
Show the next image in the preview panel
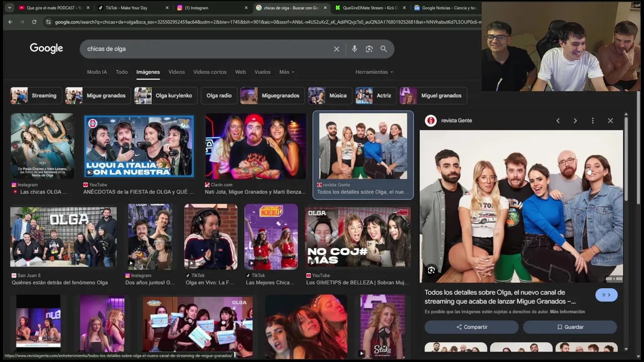575,121
